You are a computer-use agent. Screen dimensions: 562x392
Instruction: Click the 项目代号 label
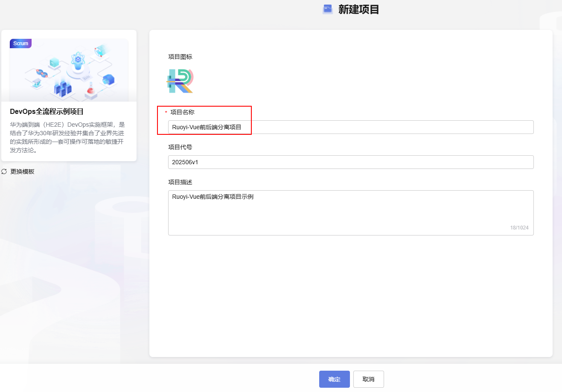click(x=180, y=147)
